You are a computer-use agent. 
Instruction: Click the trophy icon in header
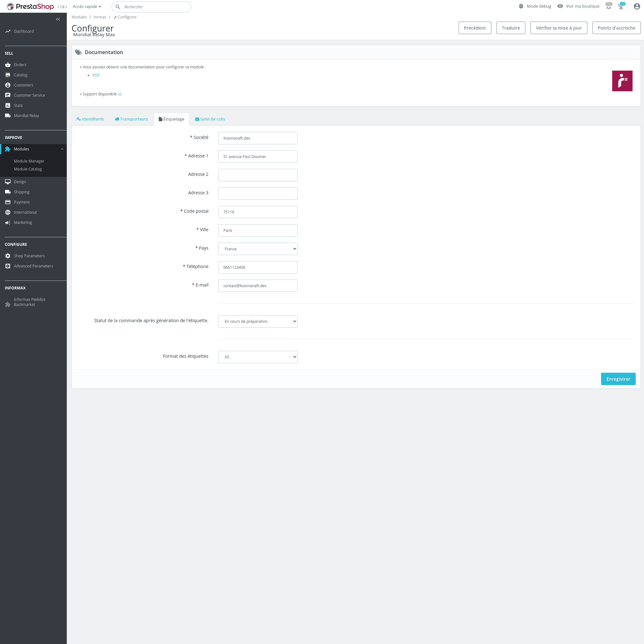(621, 7)
